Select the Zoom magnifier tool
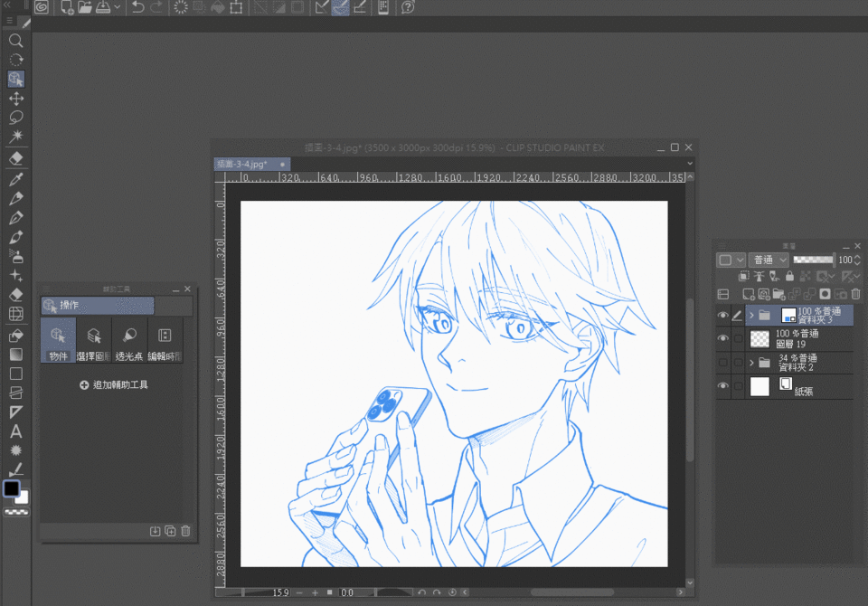 [x=16, y=41]
